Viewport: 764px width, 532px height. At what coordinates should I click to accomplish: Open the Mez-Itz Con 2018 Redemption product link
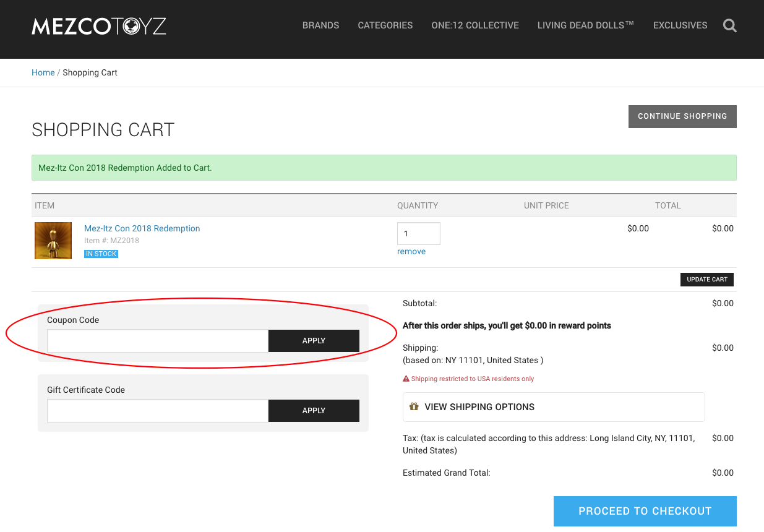point(142,228)
